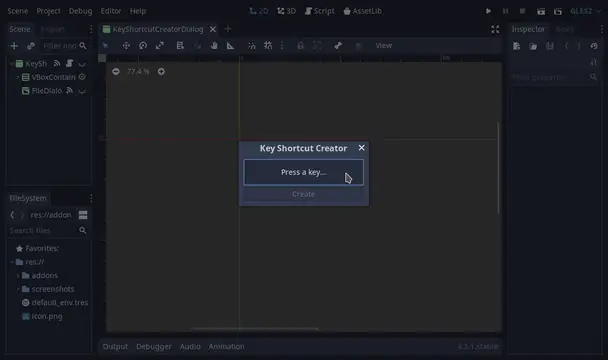Open the AssetLib workspace
The image size is (608, 360).
tap(363, 11)
